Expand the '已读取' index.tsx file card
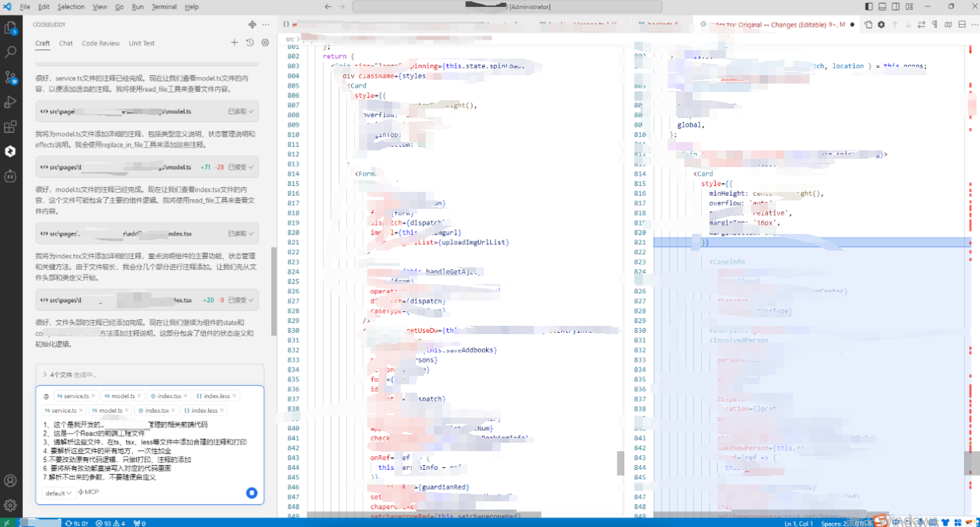The image size is (980, 527). [147, 233]
